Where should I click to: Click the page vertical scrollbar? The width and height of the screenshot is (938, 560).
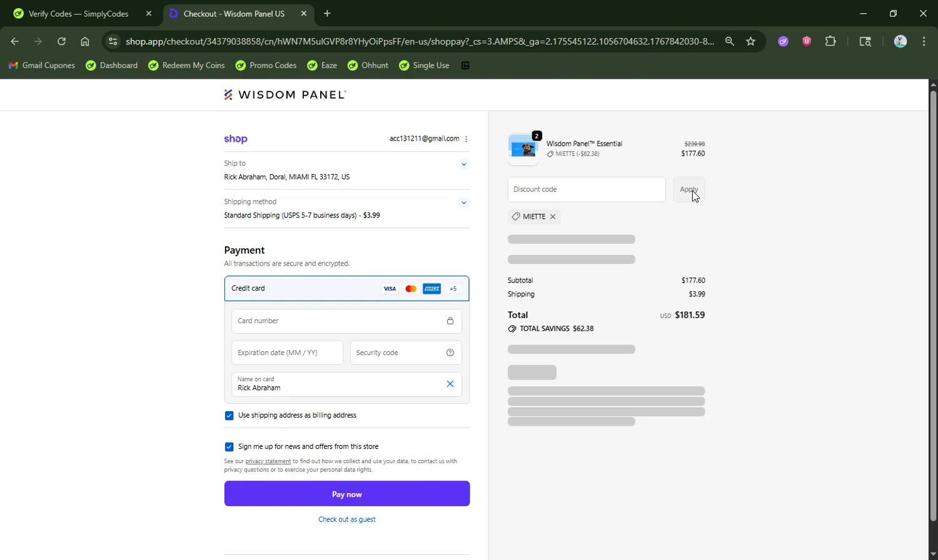tap(933, 306)
